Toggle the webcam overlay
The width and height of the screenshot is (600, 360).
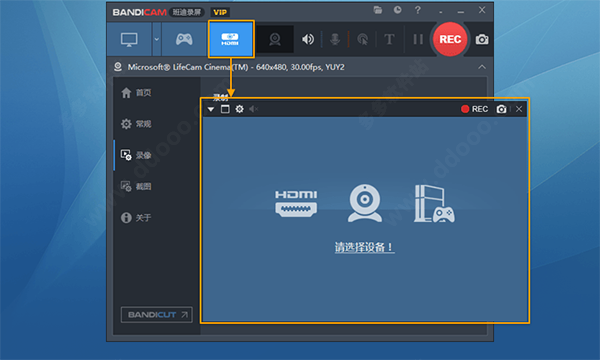click(x=275, y=39)
